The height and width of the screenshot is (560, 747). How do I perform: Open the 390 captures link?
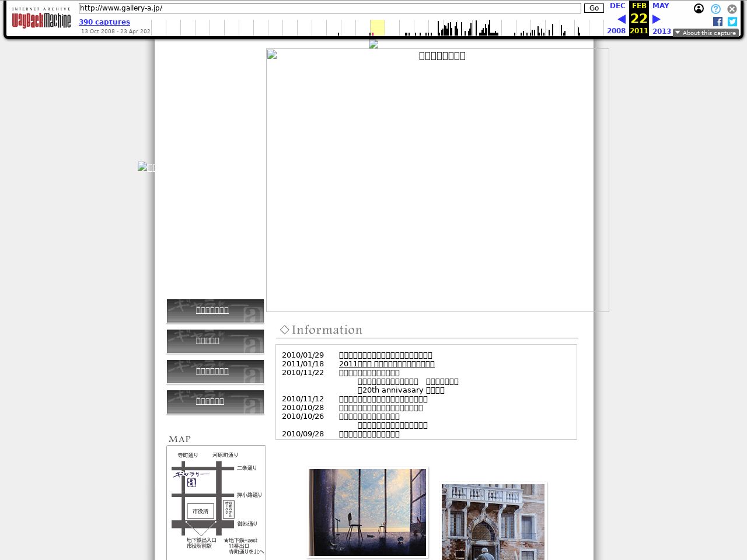click(x=104, y=22)
